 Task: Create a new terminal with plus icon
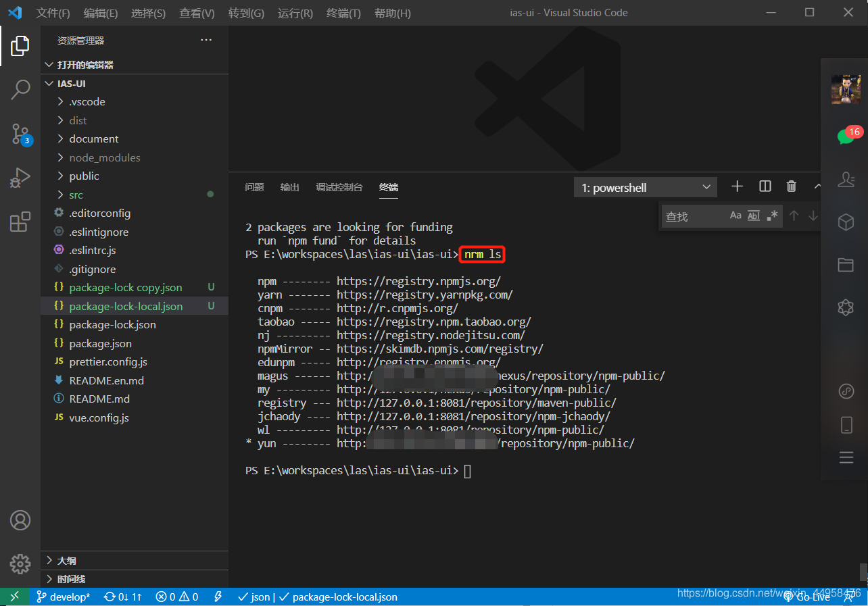pyautogui.click(x=737, y=186)
